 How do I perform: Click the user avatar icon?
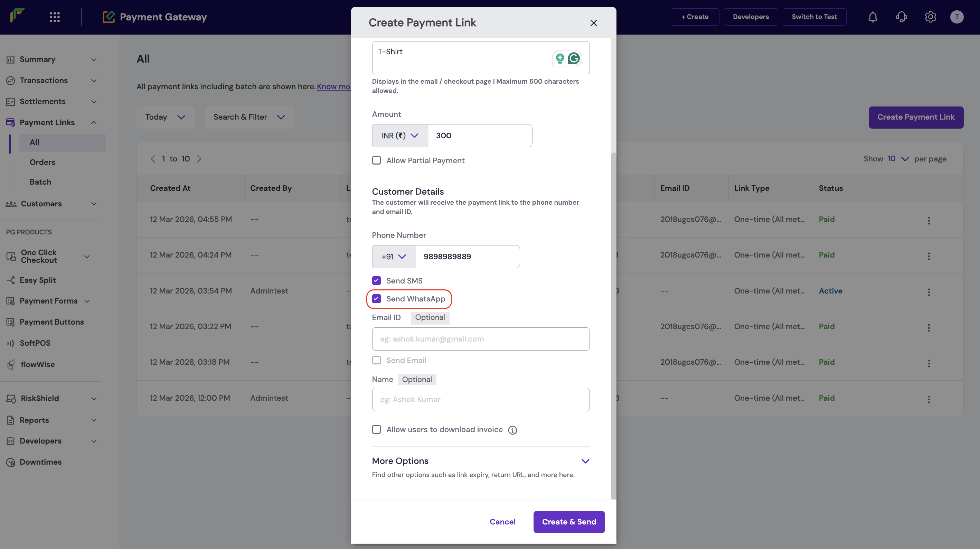(957, 17)
